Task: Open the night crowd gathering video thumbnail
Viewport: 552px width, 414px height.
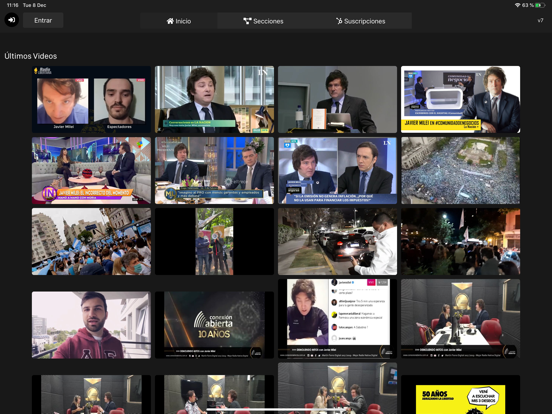Action: 460,242
